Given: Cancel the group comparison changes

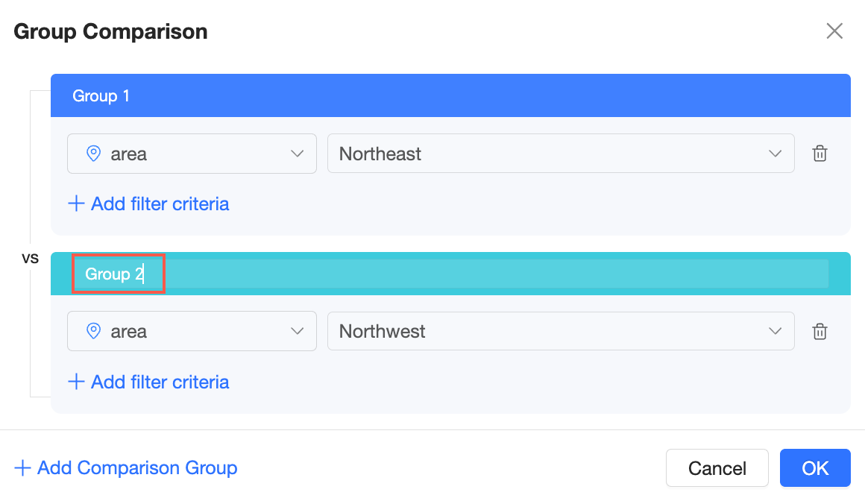Looking at the screenshot, I should coord(717,468).
